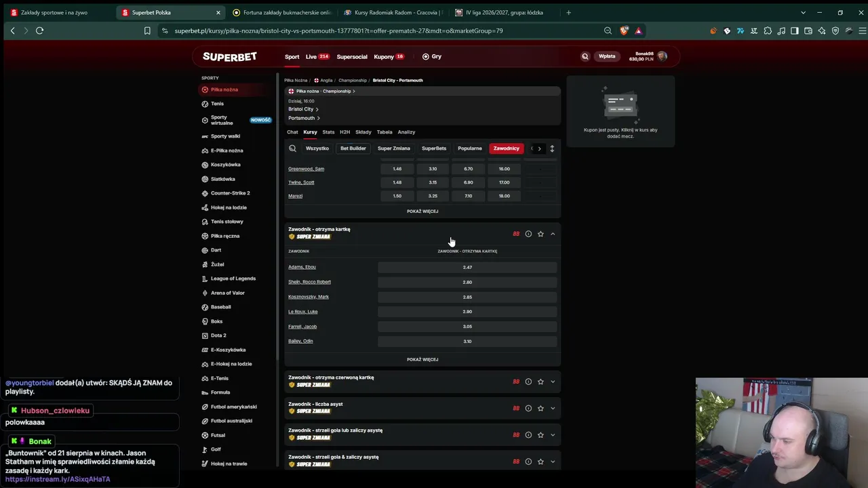Switch to the Stats tab
The height and width of the screenshot is (488, 868).
coord(329,132)
